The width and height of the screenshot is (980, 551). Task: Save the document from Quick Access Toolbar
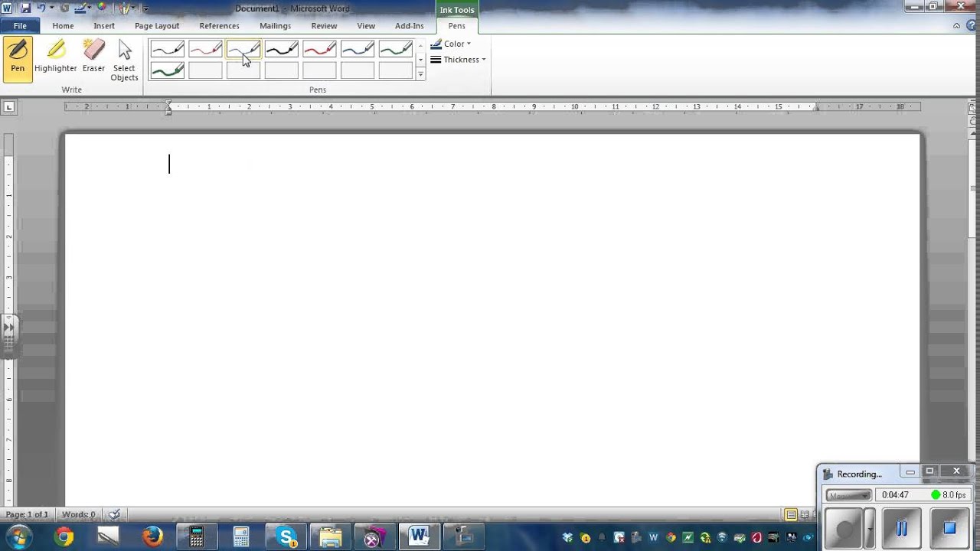(x=25, y=8)
